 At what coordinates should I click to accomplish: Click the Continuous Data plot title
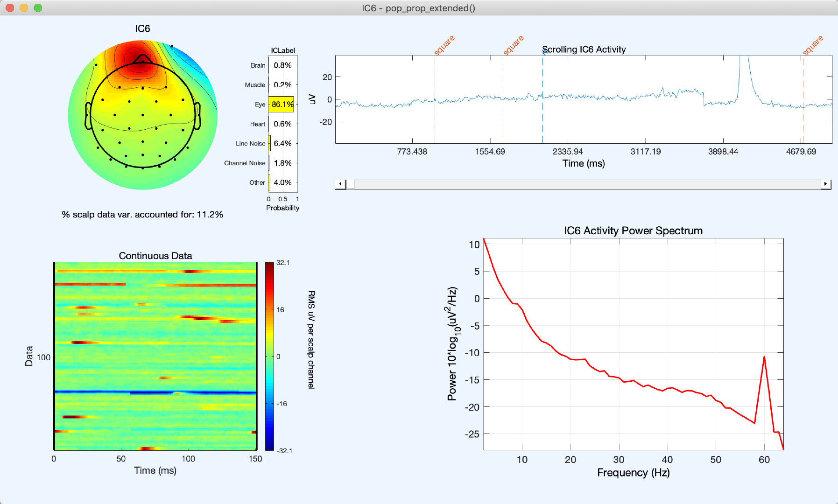(155, 256)
